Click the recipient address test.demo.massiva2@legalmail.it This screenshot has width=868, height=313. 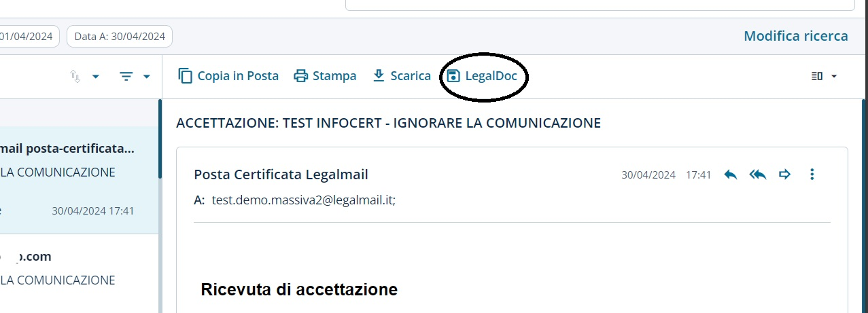(303, 200)
